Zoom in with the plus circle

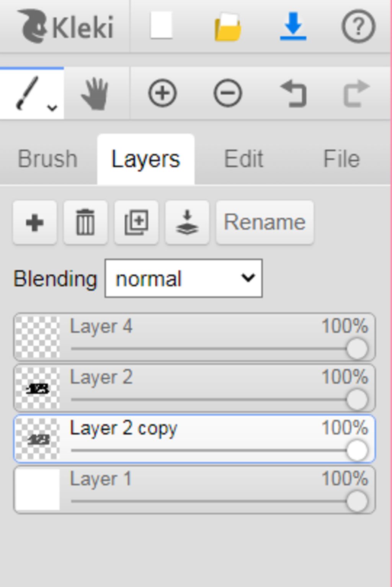pos(162,93)
